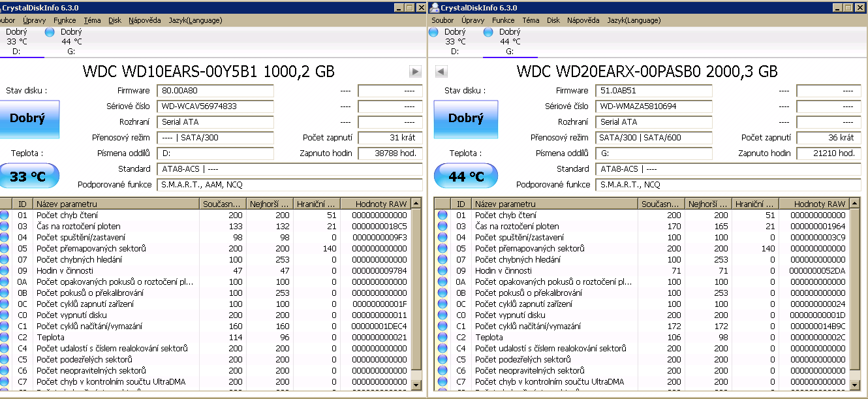The image size is (868, 399).
Task: Click features field S.M.A.R.T., AAM, NCQ
Action: click(x=289, y=185)
